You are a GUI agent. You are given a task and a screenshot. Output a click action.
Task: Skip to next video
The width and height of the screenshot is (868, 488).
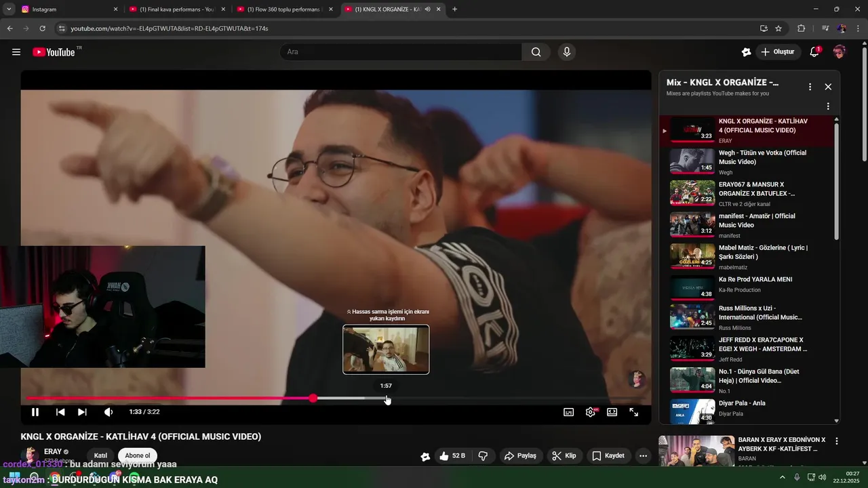coord(82,412)
